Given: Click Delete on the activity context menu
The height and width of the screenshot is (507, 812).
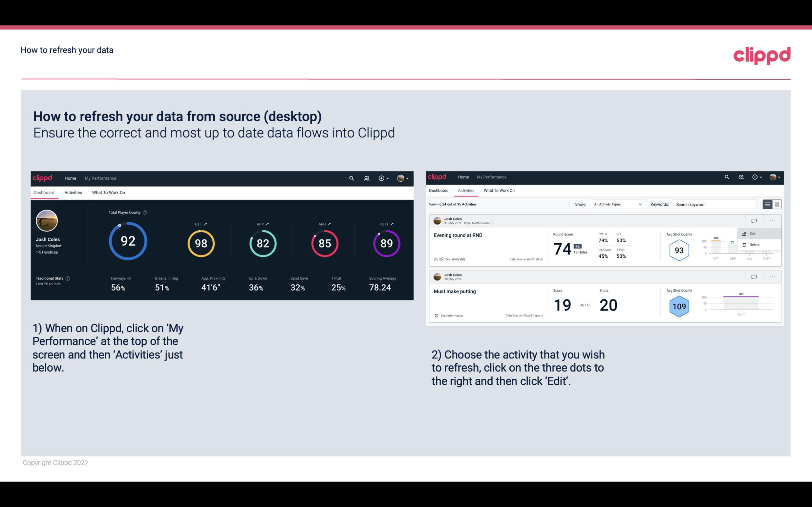Looking at the screenshot, I should [x=755, y=245].
